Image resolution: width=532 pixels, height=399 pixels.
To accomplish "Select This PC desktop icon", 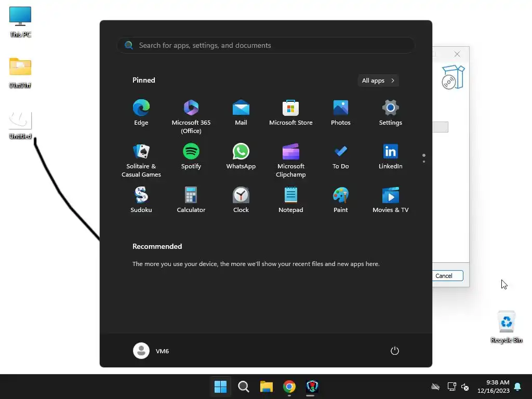I will click(20, 22).
